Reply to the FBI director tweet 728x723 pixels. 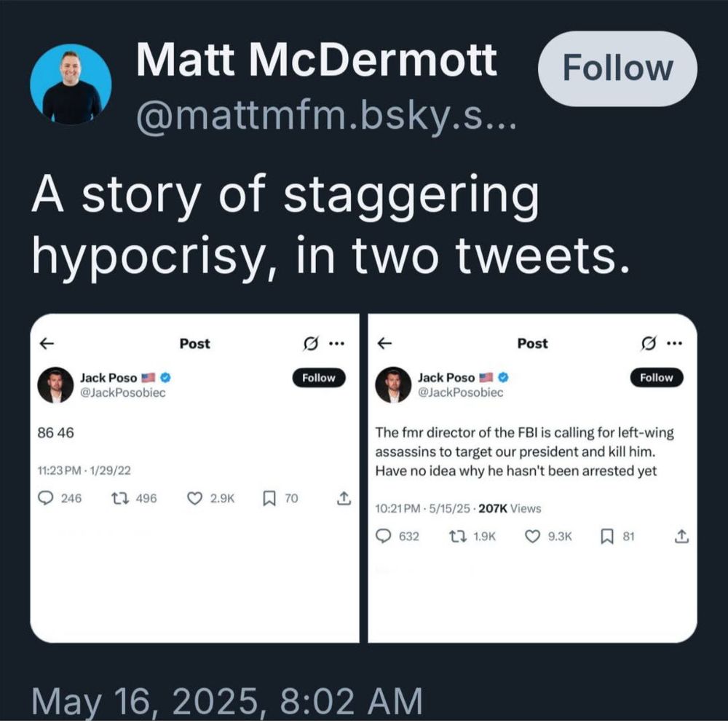384,536
